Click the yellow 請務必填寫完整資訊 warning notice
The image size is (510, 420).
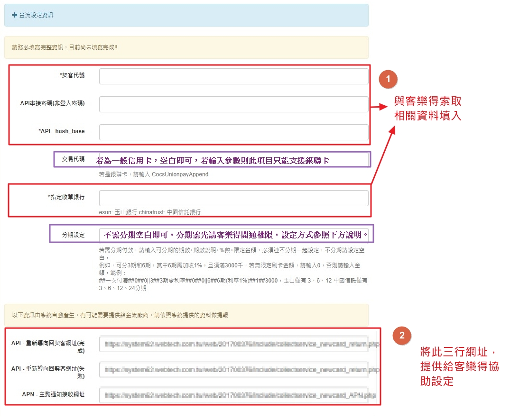pyautogui.click(x=65, y=47)
